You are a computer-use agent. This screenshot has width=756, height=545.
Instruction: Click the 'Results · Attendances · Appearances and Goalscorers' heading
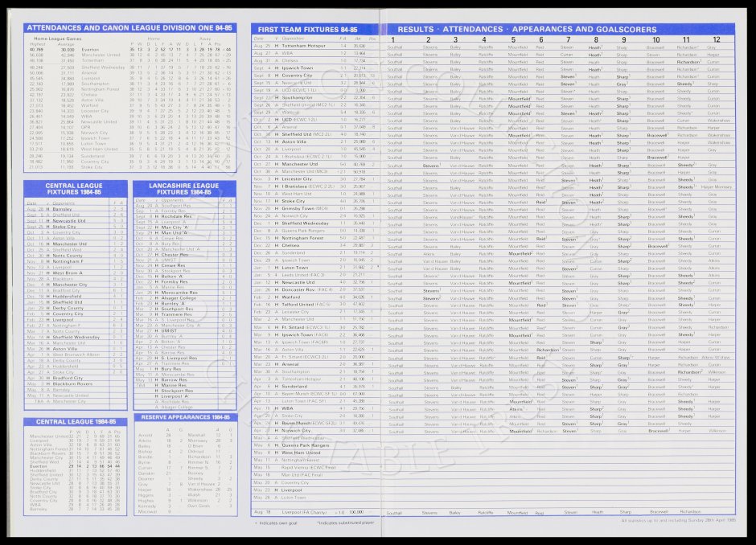pyautogui.click(x=527, y=30)
